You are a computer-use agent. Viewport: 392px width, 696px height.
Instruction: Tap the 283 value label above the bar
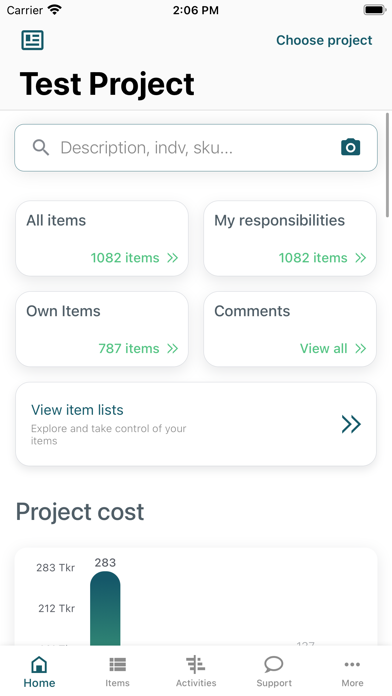(105, 562)
